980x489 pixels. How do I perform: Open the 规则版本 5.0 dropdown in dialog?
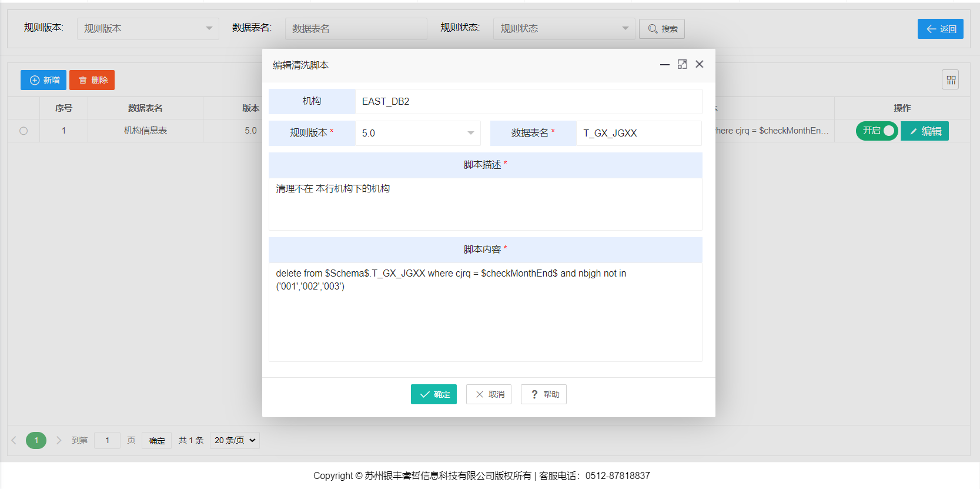tap(417, 134)
